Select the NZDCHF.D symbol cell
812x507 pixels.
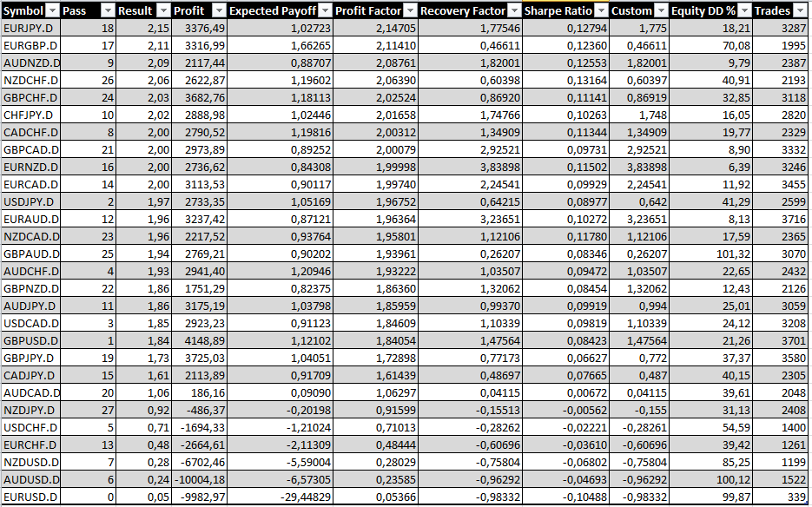point(30,80)
